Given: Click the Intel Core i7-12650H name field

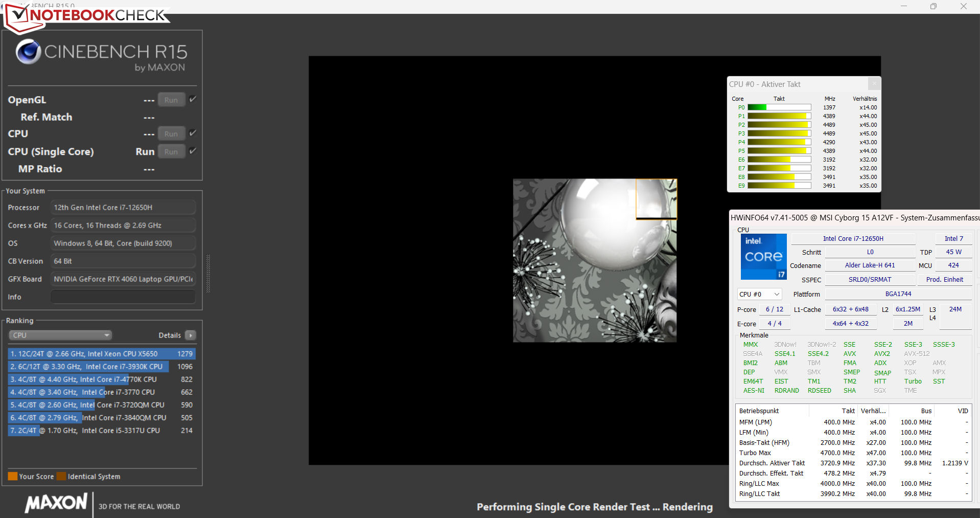Looking at the screenshot, I should pyautogui.click(x=853, y=239).
